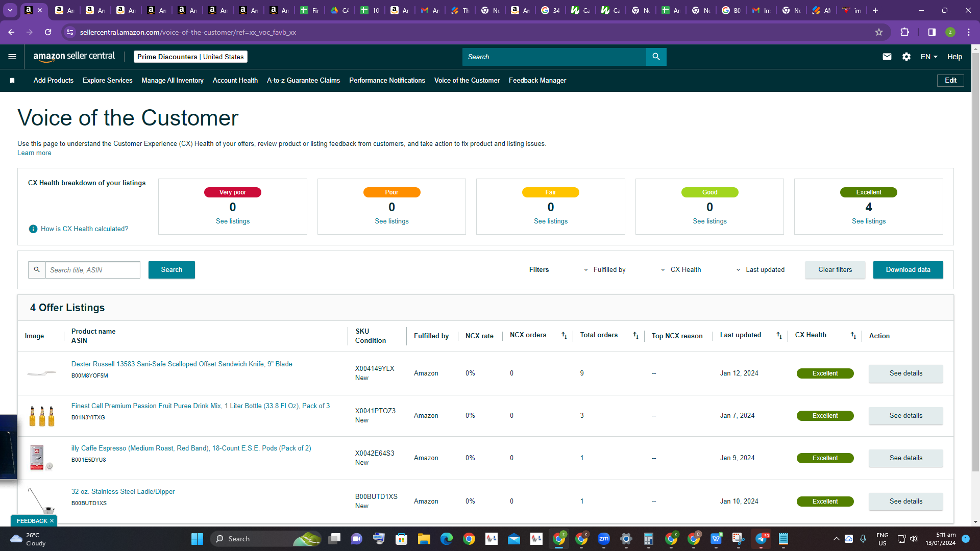Open the hamburger navigation menu
The width and height of the screenshot is (980, 551).
(x=12, y=57)
